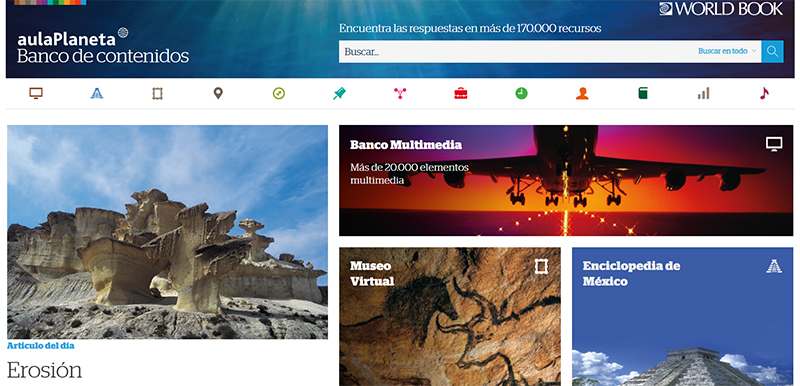800x386 pixels.
Task: Open the Museo Virtual tile
Action: coord(450,317)
